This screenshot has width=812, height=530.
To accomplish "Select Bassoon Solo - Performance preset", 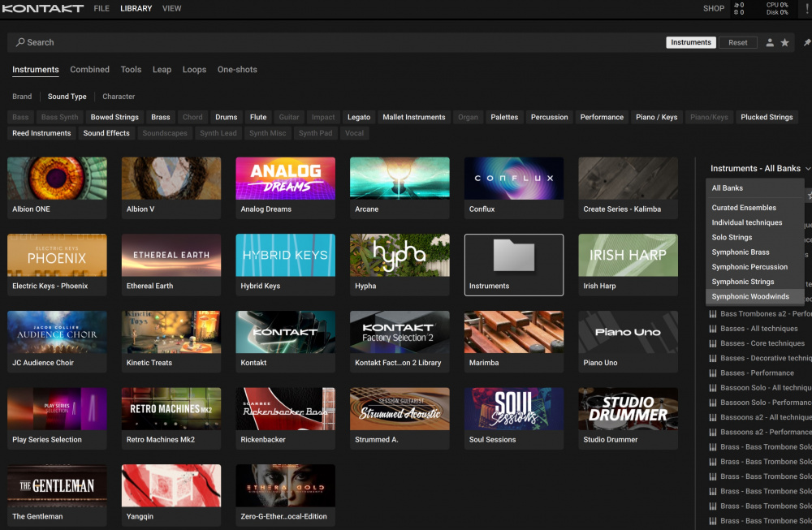I will [x=760, y=403].
